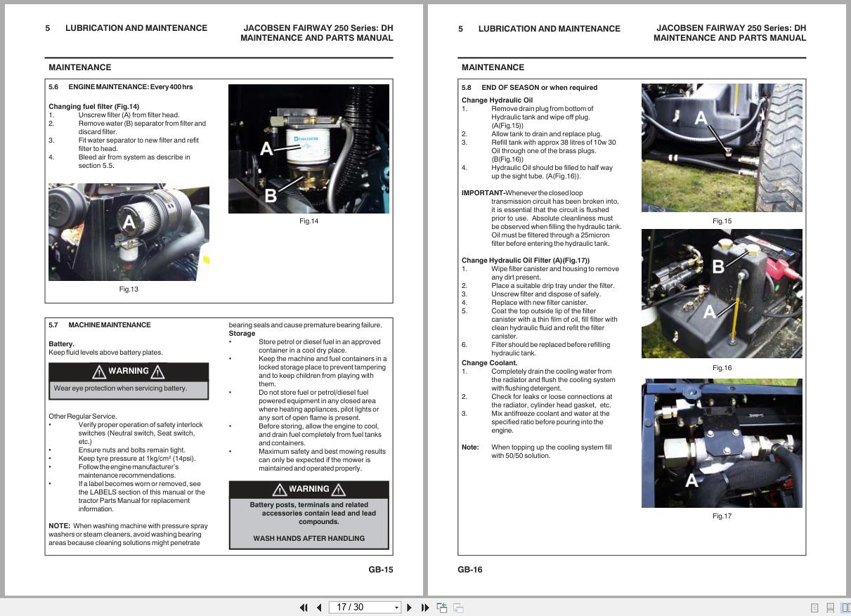Click the WARNING banner above eye protection notice
Screen dimensions: 851x616
(x=129, y=372)
